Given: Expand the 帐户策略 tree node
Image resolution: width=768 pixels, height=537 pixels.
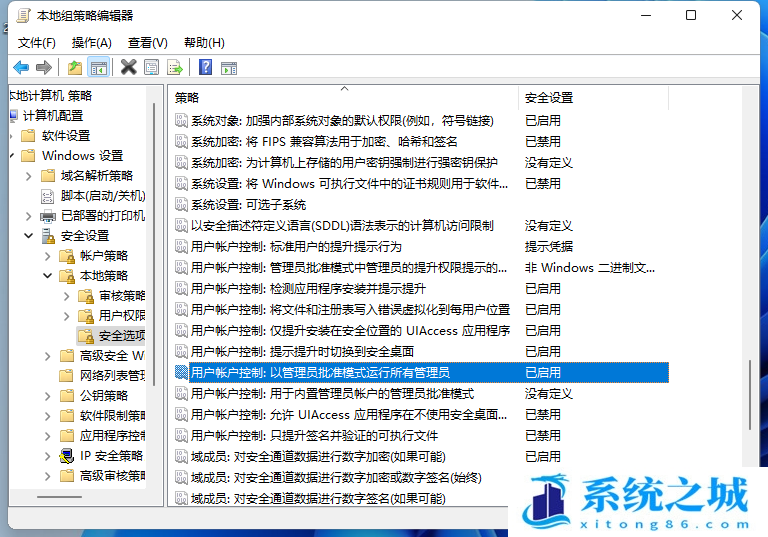Looking at the screenshot, I should pos(47,256).
